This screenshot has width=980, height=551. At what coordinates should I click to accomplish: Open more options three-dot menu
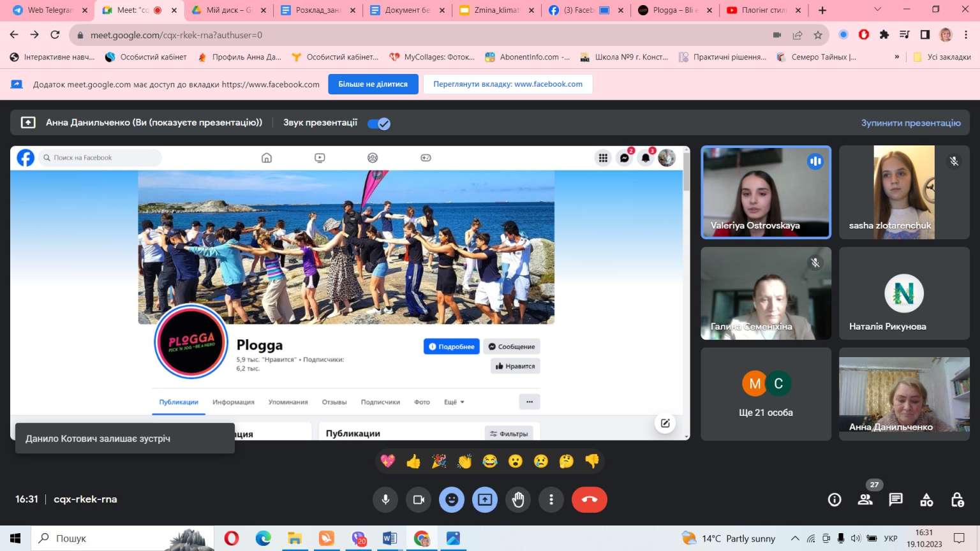[x=551, y=500]
